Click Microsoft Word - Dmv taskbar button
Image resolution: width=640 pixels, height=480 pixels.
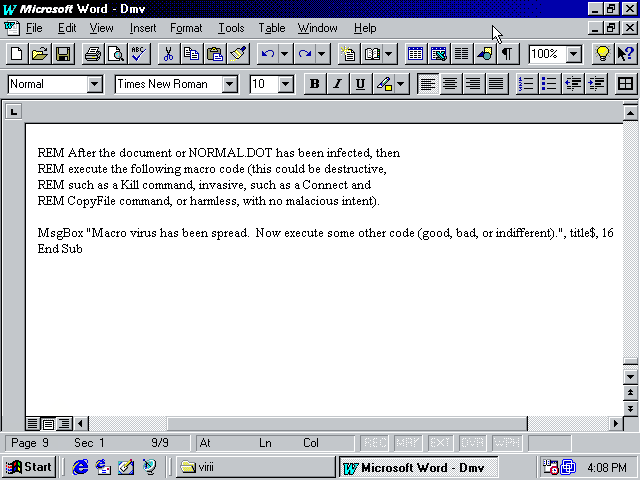tap(418, 467)
